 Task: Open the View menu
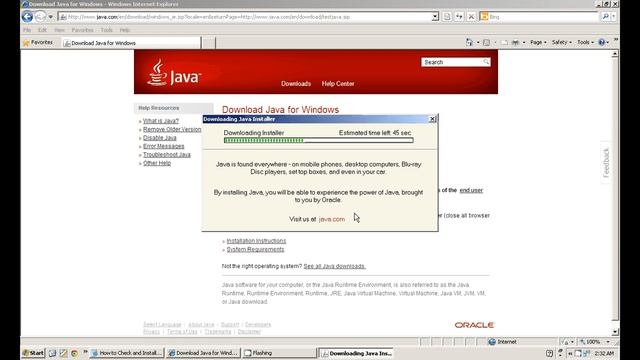pos(60,30)
